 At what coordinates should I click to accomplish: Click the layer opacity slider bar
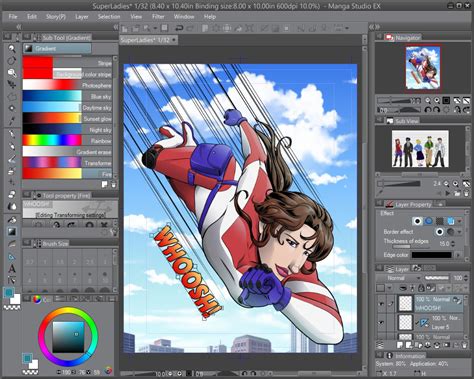(437, 278)
